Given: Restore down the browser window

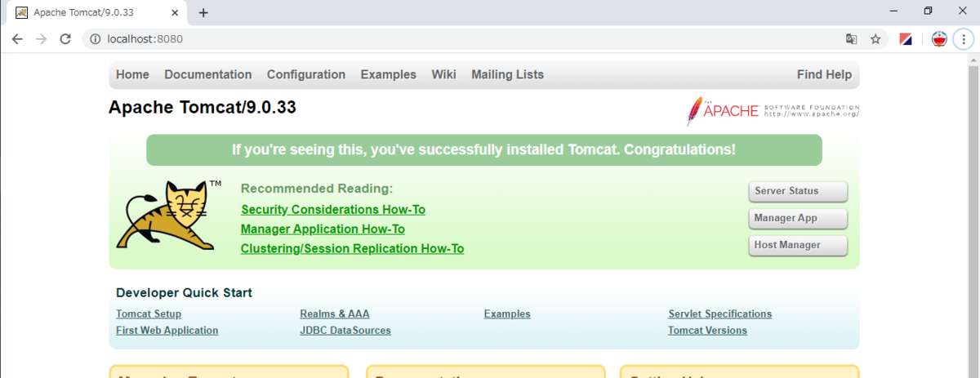Looking at the screenshot, I should coord(928,11).
